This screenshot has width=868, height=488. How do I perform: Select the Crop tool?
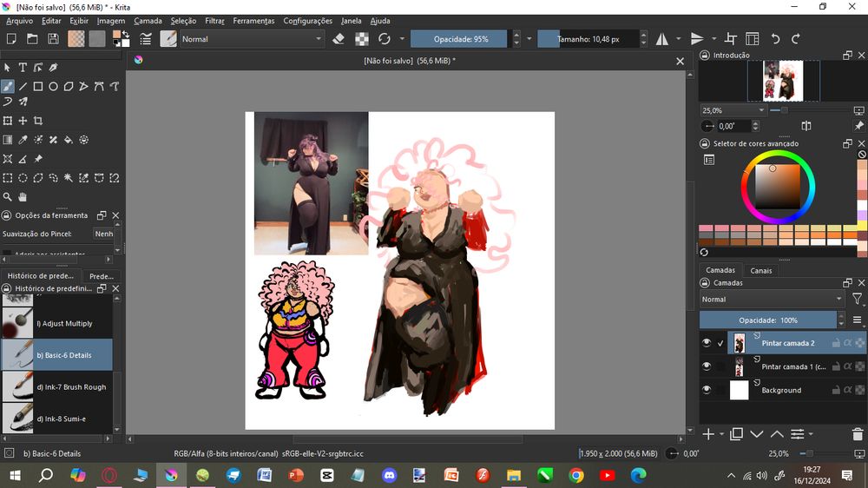38,121
